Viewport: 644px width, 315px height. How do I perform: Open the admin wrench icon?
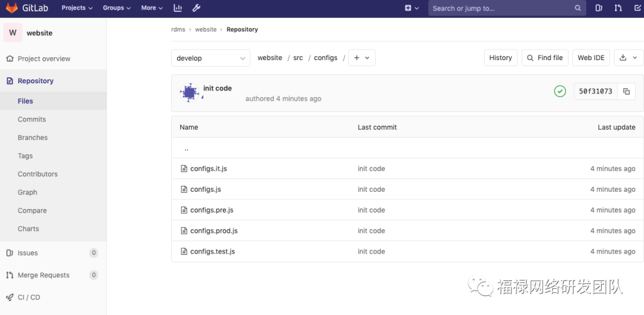tap(196, 8)
